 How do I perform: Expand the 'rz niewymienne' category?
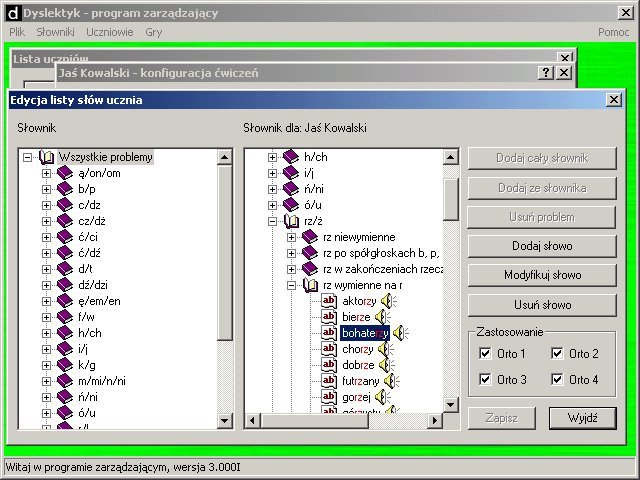pos(291,237)
